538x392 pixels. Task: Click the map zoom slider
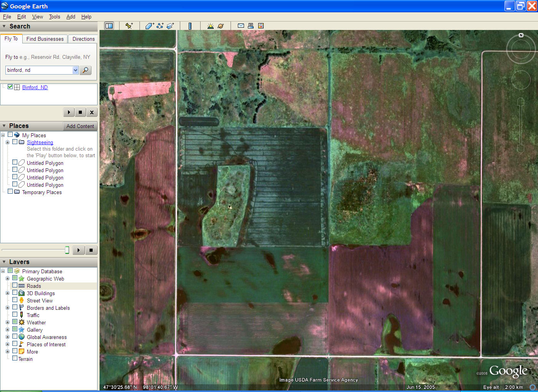coord(521,125)
